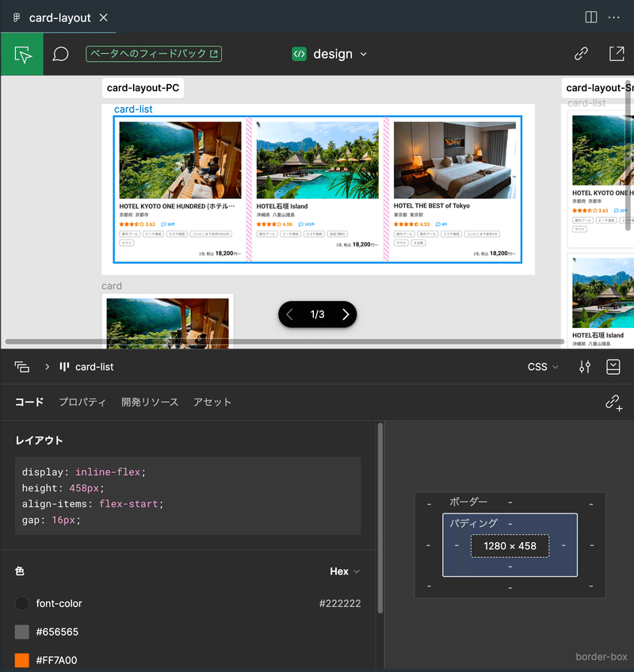Open the code settings sliders icon
Image resolution: width=634 pixels, height=672 pixels.
pyautogui.click(x=584, y=367)
